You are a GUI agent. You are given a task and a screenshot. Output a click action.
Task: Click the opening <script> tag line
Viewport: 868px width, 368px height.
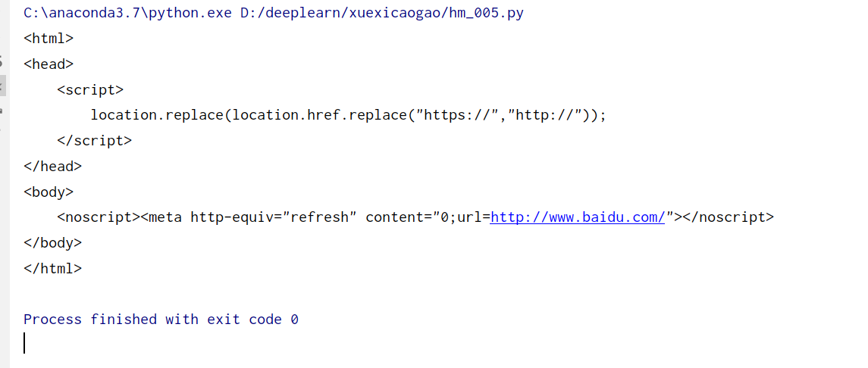tap(90, 89)
